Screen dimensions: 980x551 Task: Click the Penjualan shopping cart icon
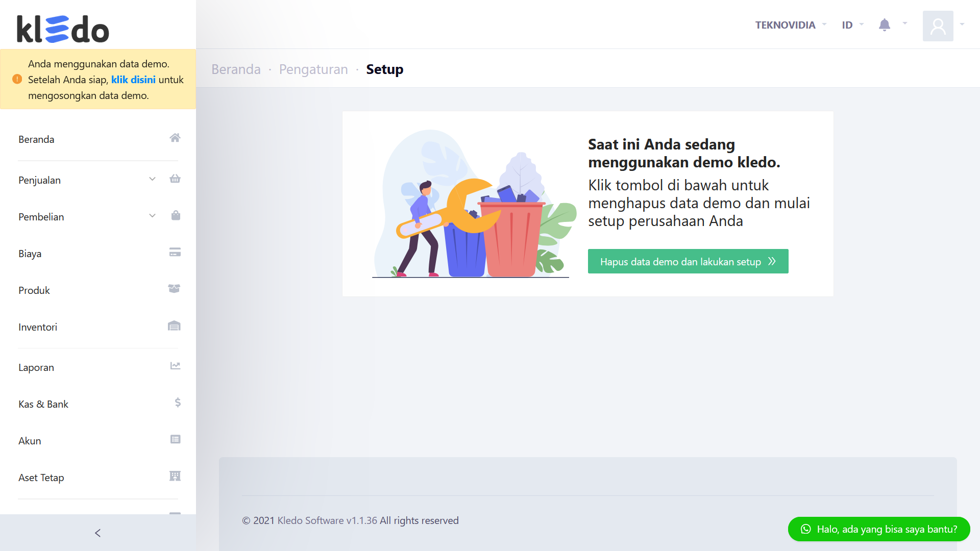coord(175,179)
